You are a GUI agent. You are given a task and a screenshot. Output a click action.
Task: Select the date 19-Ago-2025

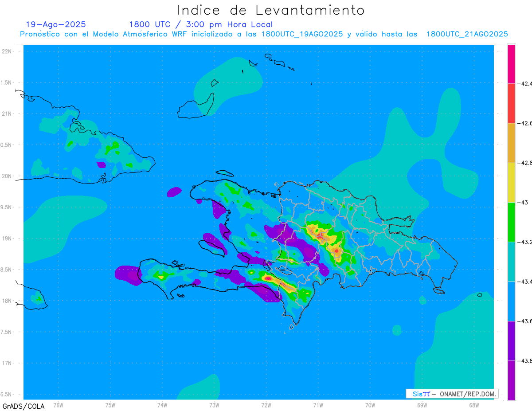[56, 24]
